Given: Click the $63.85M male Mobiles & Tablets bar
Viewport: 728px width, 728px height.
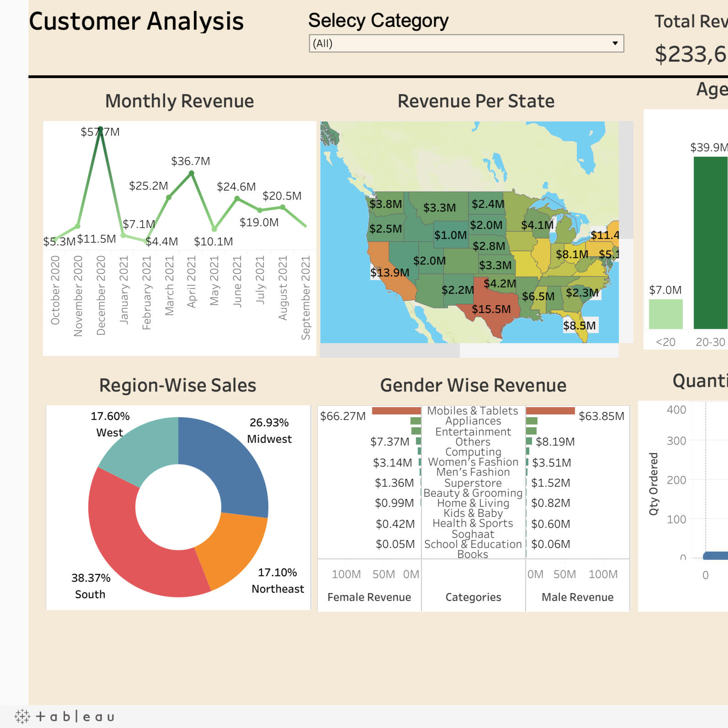Looking at the screenshot, I should tap(550, 411).
